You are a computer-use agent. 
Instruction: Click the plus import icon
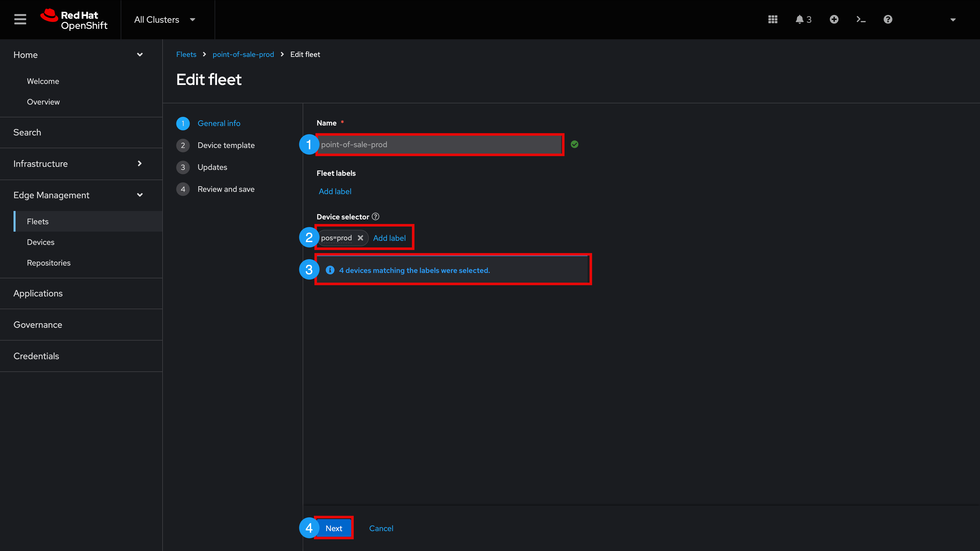pos(834,19)
